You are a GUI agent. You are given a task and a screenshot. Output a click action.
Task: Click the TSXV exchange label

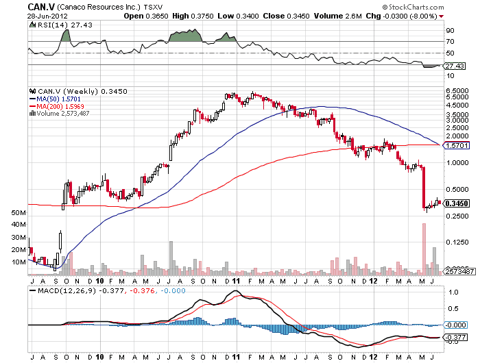(153, 7)
